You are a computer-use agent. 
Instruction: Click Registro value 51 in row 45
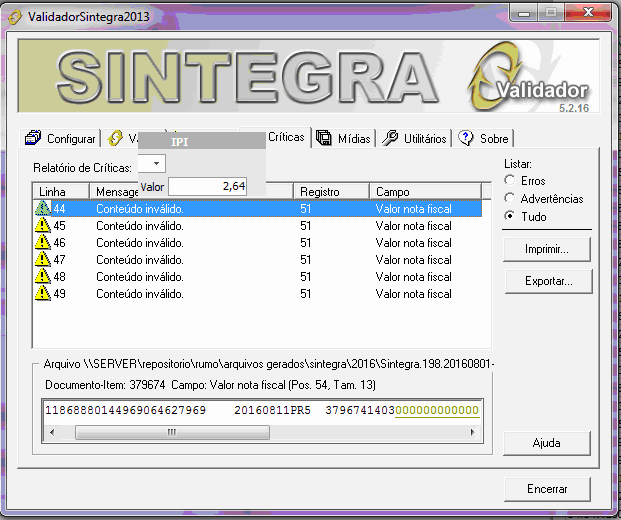(305, 226)
